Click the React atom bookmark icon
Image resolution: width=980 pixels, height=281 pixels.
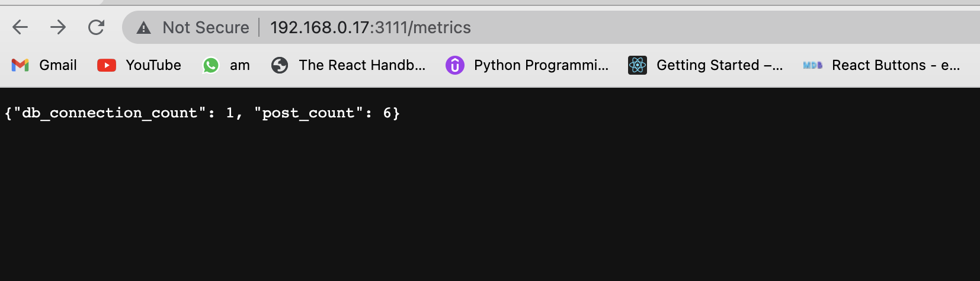click(638, 65)
